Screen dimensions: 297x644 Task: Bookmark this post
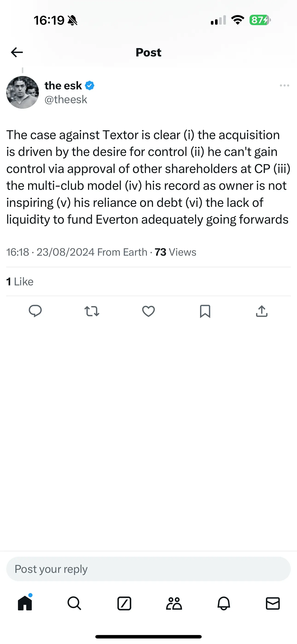[x=205, y=311]
